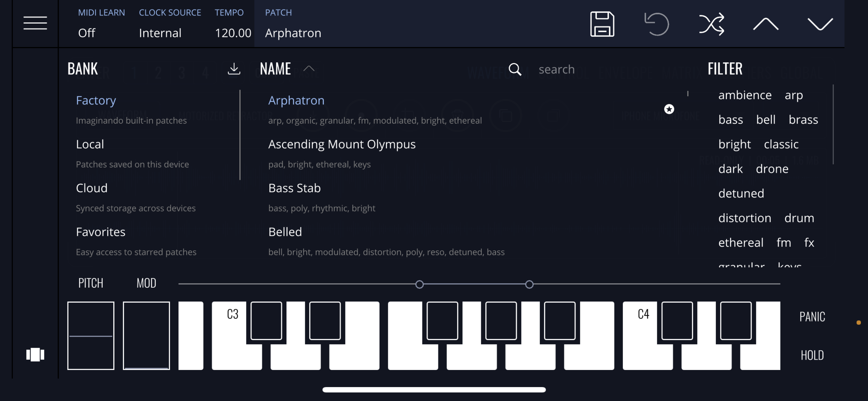
Task: Randomize patch with the shuffle icon
Action: click(711, 24)
